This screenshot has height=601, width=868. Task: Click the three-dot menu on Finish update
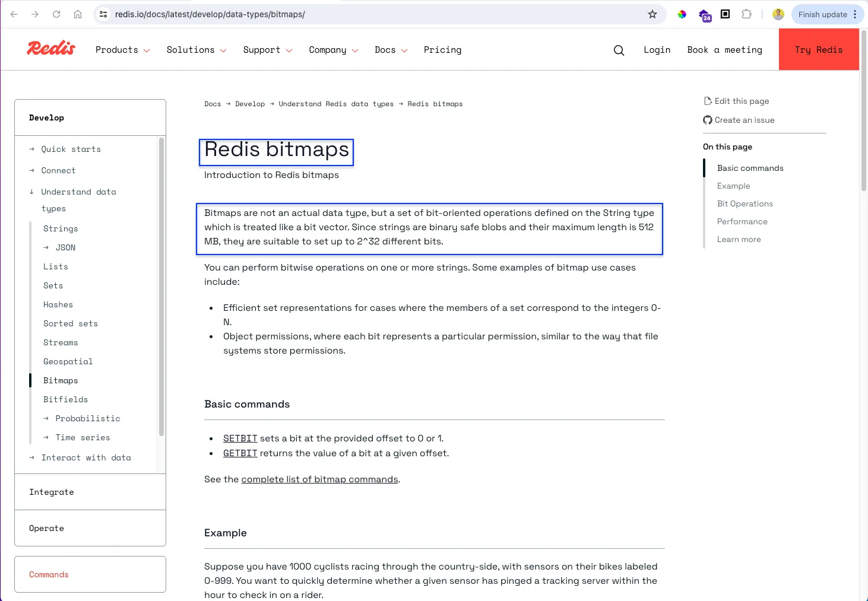point(855,14)
